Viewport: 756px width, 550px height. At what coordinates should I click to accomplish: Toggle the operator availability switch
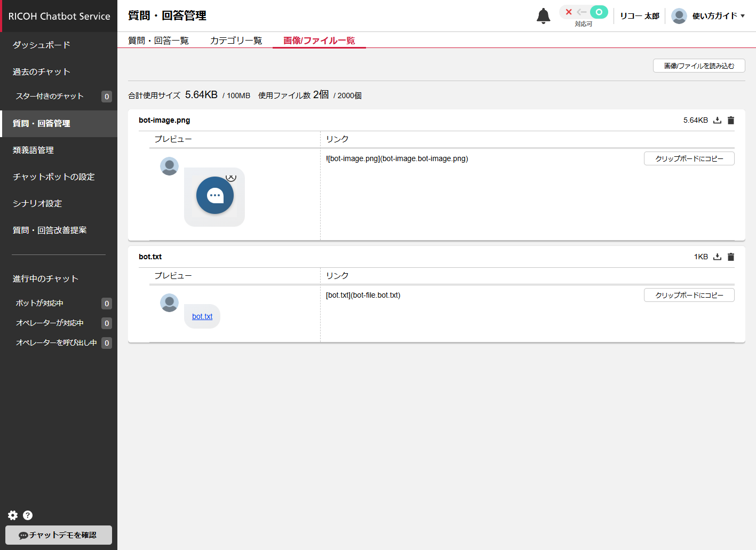tap(584, 12)
